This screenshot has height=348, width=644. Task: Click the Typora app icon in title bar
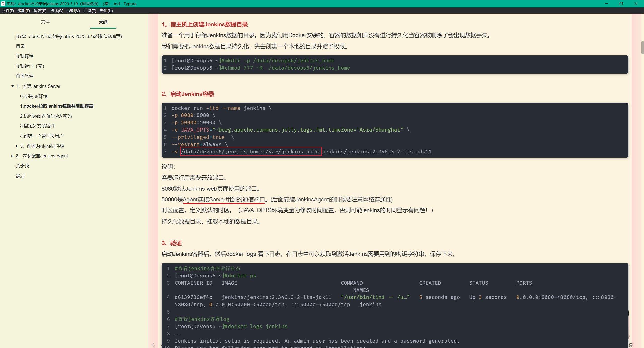[x=3, y=4]
